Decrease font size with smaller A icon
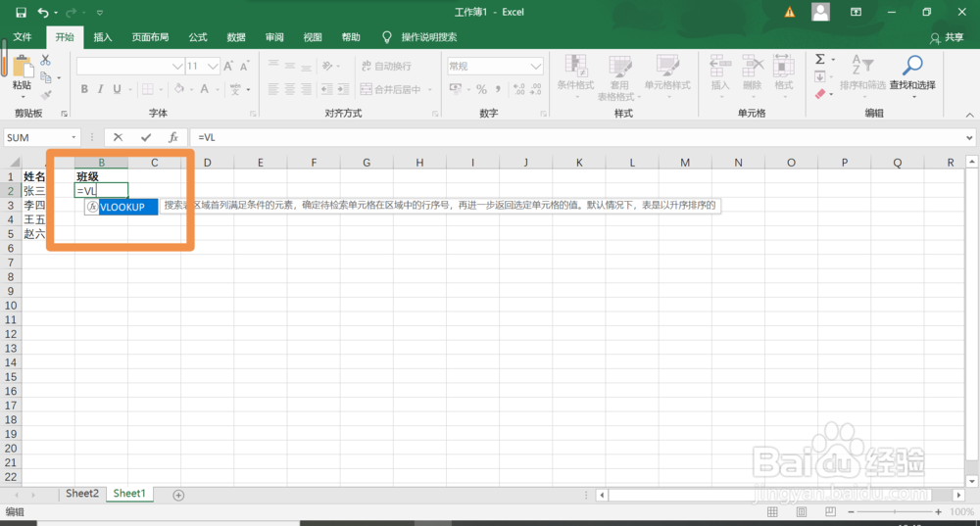The width and height of the screenshot is (980, 526). coord(244,67)
